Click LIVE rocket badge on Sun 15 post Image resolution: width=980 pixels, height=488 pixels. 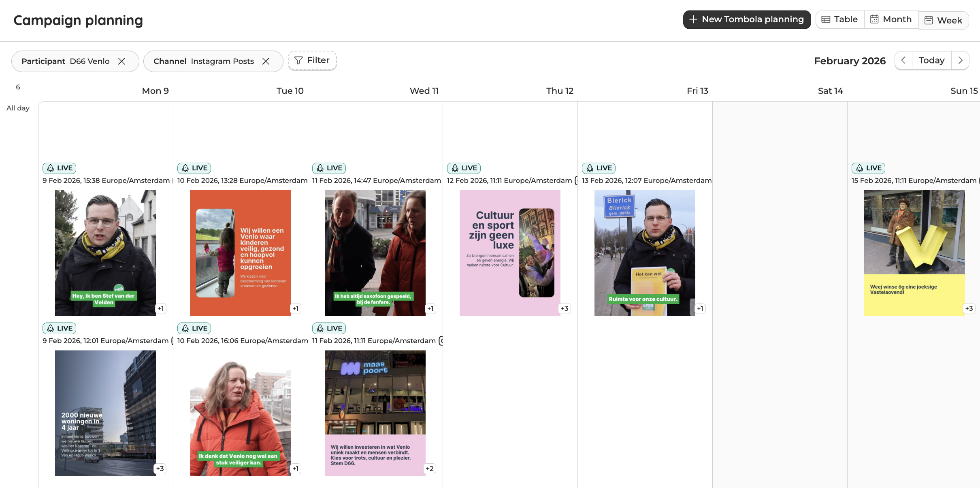coord(868,168)
